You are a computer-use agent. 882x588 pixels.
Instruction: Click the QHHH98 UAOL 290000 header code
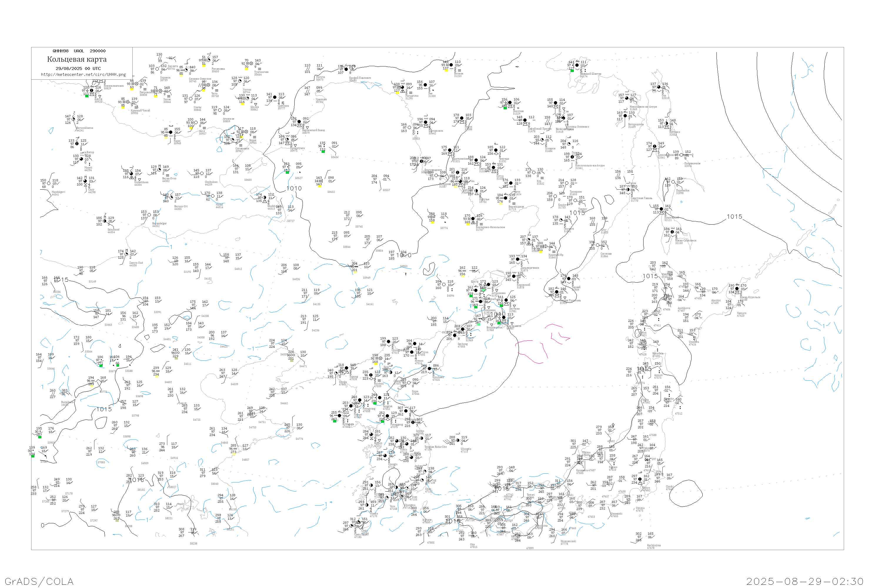click(79, 51)
